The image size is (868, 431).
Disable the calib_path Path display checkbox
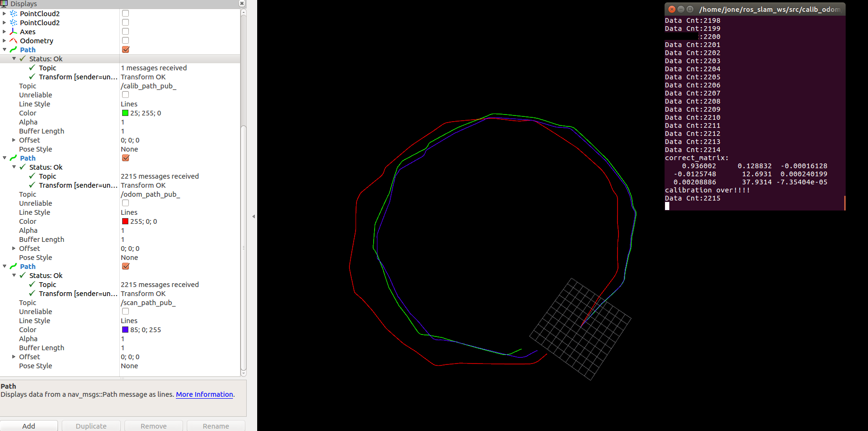pyautogui.click(x=125, y=49)
